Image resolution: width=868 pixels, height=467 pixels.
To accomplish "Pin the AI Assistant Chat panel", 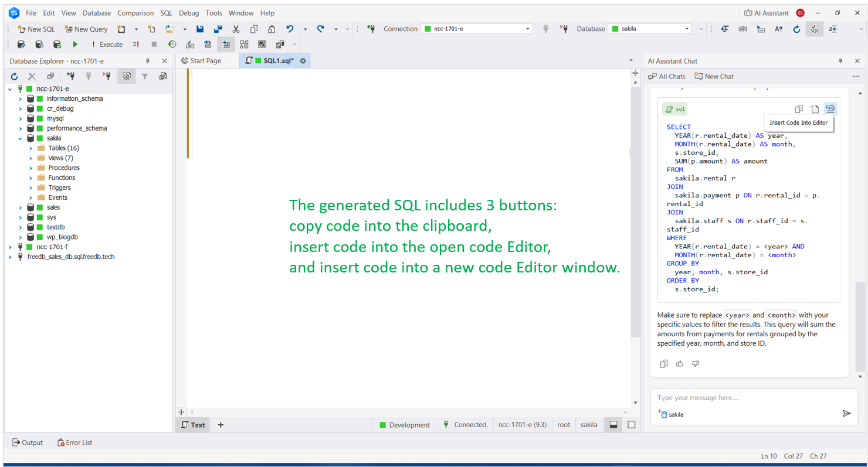I will (840, 61).
